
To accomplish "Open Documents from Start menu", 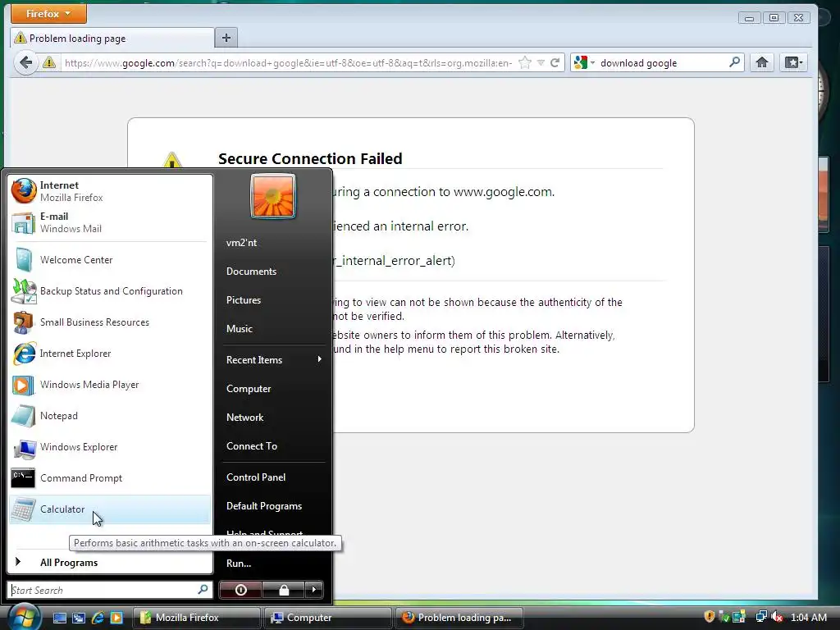I will coord(273,271).
